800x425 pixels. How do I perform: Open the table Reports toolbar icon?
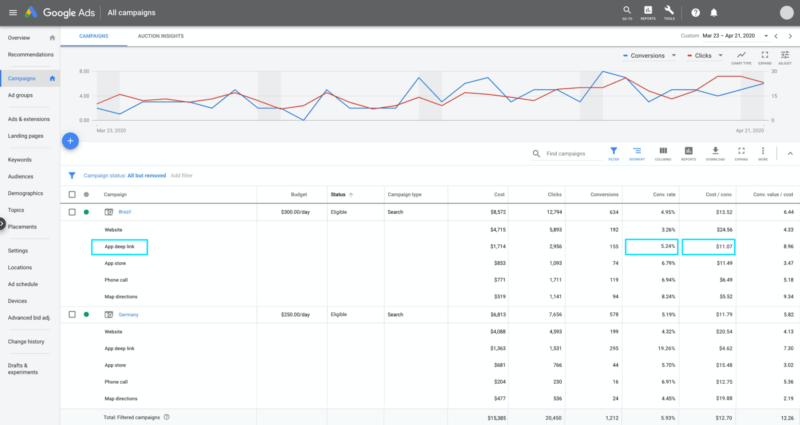click(688, 153)
